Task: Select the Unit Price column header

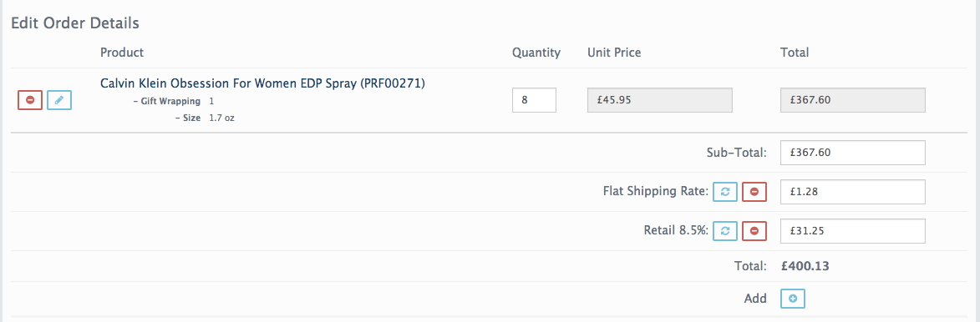Action: click(x=614, y=53)
